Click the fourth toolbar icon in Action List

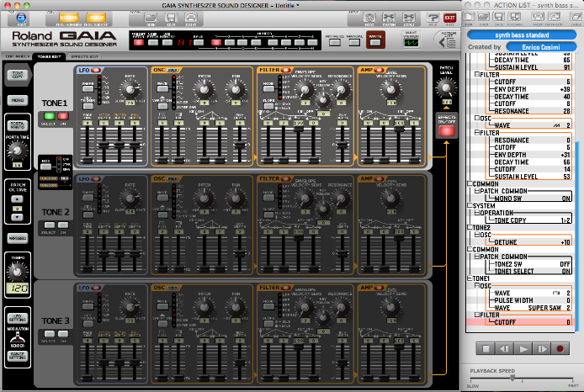pos(515,16)
